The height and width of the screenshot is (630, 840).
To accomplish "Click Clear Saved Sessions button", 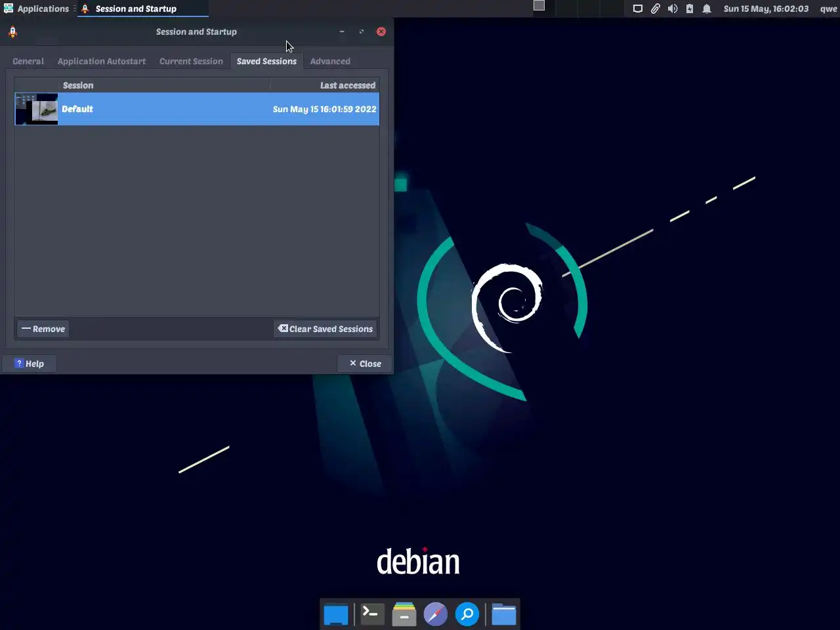I will click(325, 329).
